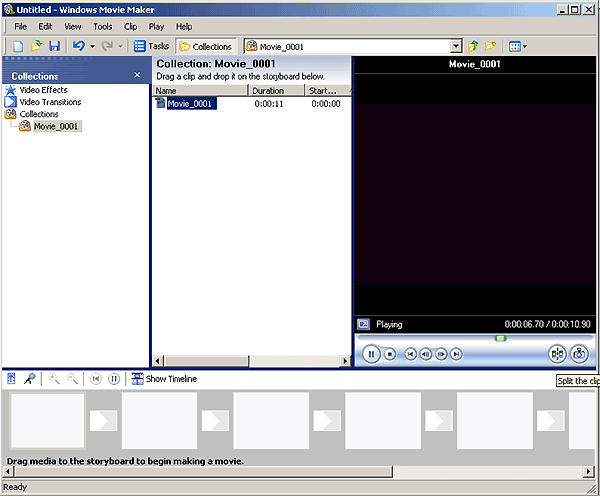Go up one level with green arrow icon
The height and width of the screenshot is (496, 600).
click(473, 46)
